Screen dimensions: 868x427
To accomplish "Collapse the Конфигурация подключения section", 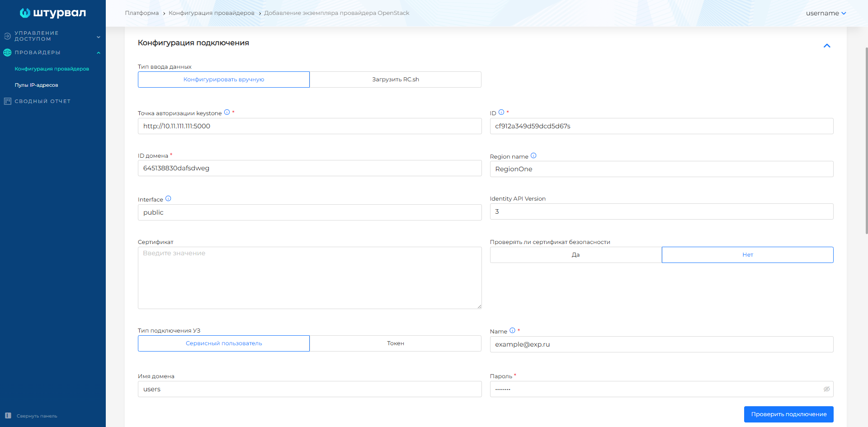I will (x=827, y=46).
